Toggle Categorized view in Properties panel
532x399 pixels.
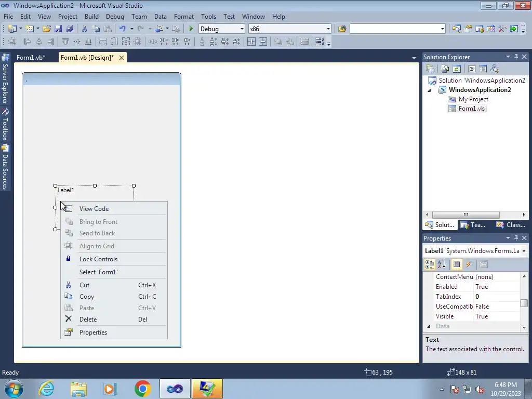(x=430, y=264)
